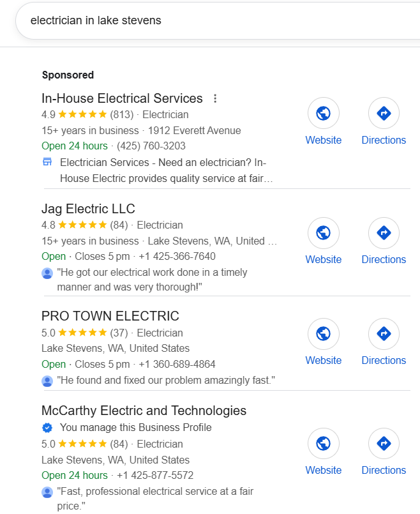
Task: Click the verified badge on McCarthy Electric profile
Action: click(47, 428)
